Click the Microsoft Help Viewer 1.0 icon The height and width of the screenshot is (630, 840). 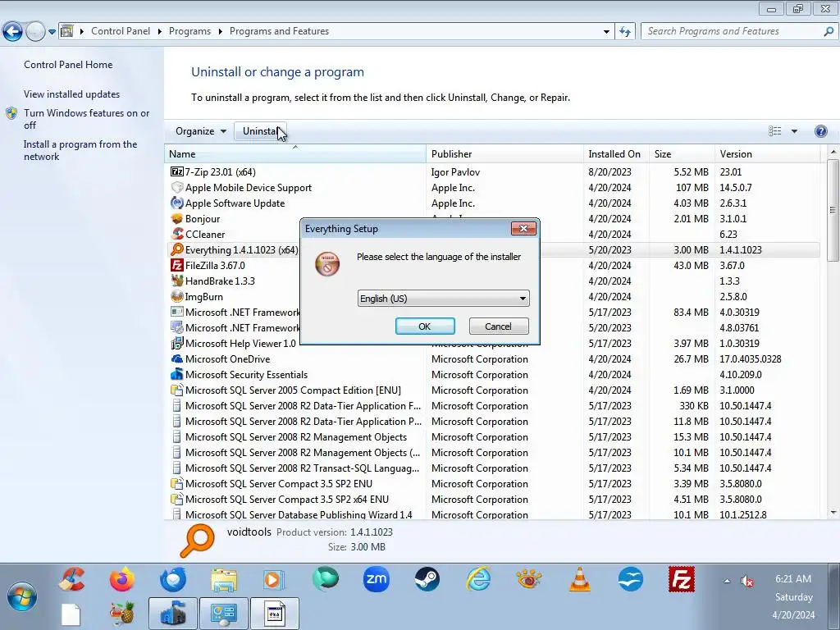pos(177,344)
